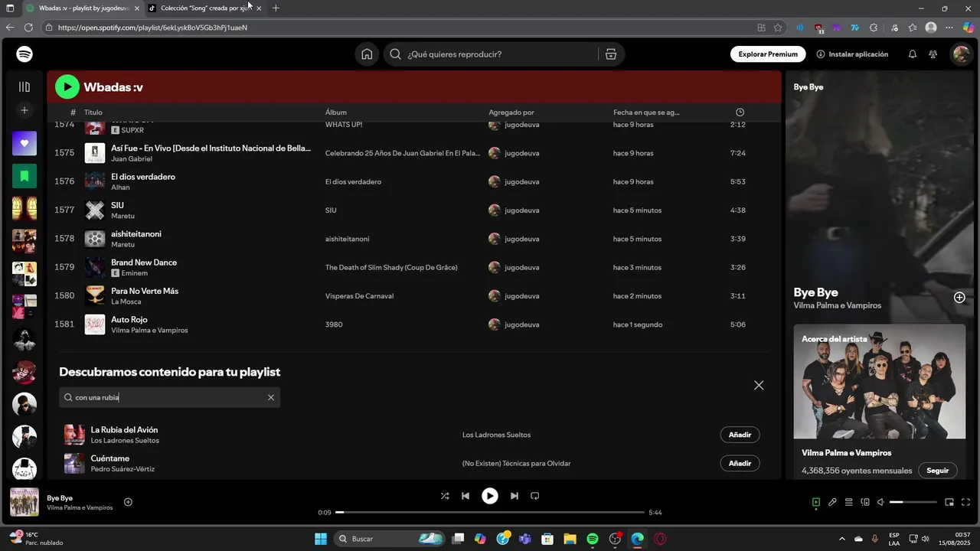The height and width of the screenshot is (551, 980).
Task: Select aishiteitanoni track row
Action: click(413, 239)
